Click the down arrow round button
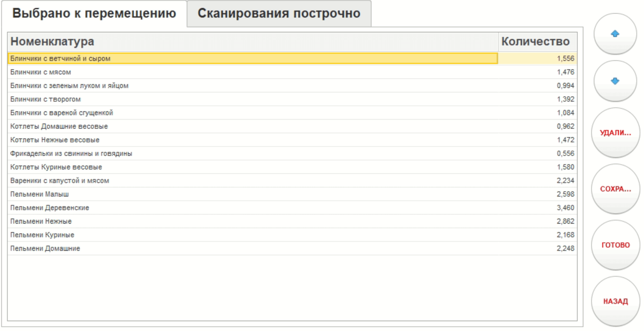Screen dimensions: 644x331 tap(615, 81)
